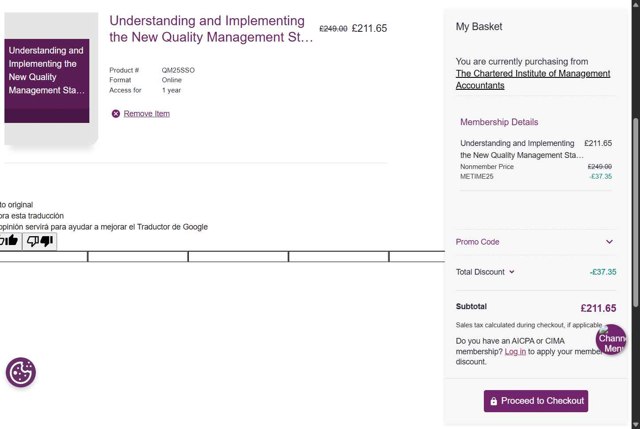Expand the Total Discount breakdown chevron
Viewport: 640px width, 429px height.
click(x=511, y=272)
